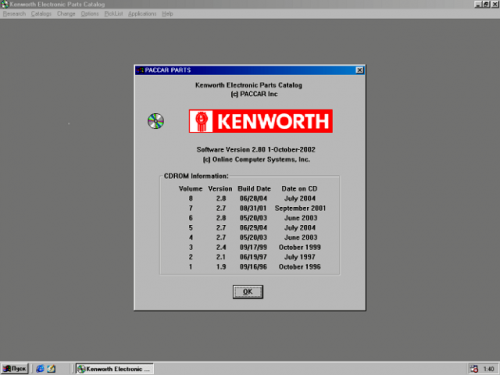The width and height of the screenshot is (500, 375).
Task: Click build date '09/16/96' in the table
Action: point(253,267)
